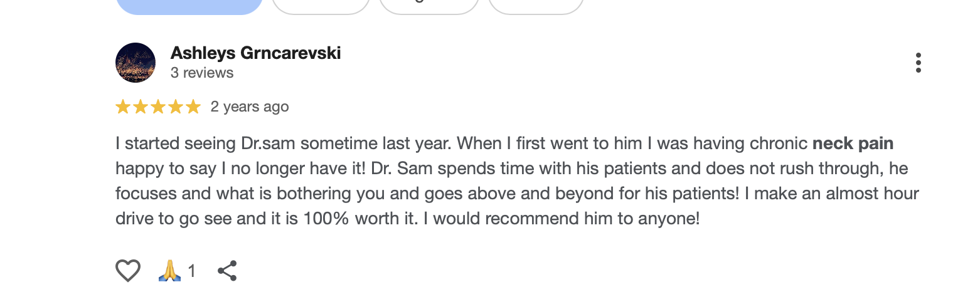This screenshot has height=297, width=980.
Task: Select the fourth outlined filter chip
Action: (x=536, y=5)
